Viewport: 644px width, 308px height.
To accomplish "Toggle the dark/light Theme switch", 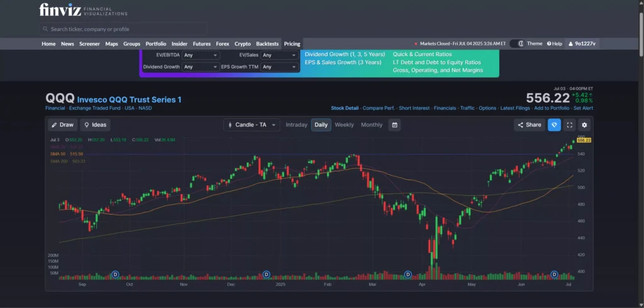I will tap(517, 43).
